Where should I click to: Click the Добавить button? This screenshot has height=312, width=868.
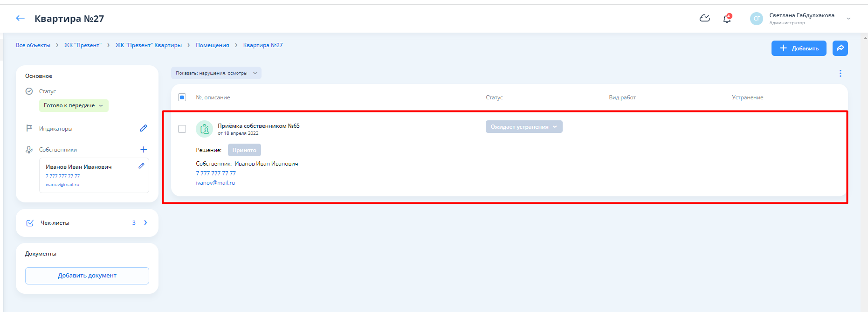799,48
